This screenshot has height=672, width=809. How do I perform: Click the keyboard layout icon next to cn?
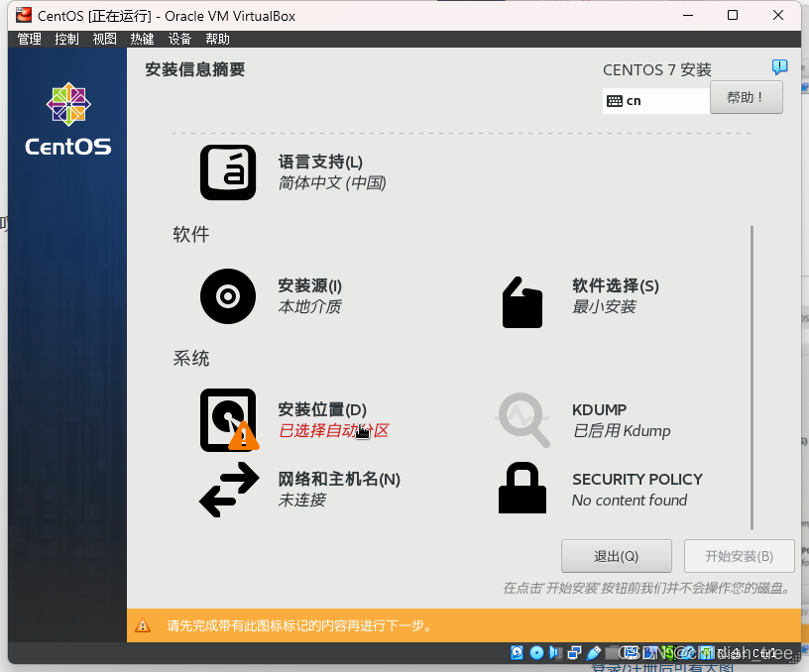pos(614,101)
